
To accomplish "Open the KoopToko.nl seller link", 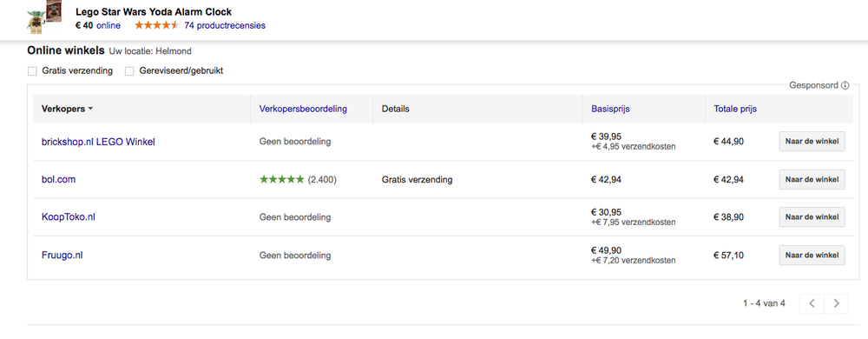I will [68, 217].
